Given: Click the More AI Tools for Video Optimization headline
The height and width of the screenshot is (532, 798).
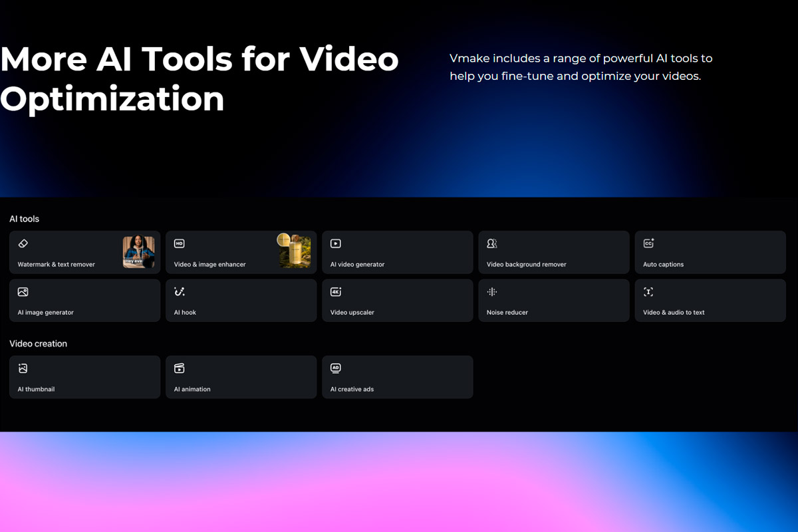Looking at the screenshot, I should (199, 78).
